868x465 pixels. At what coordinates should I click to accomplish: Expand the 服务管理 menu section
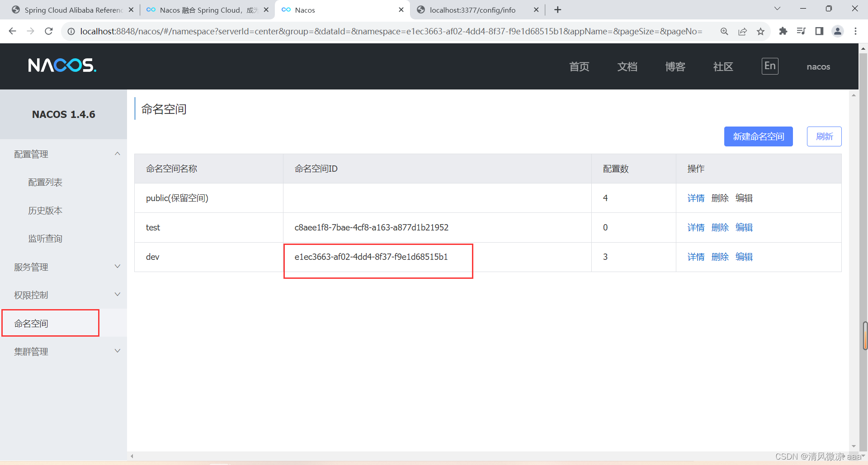pyautogui.click(x=63, y=267)
